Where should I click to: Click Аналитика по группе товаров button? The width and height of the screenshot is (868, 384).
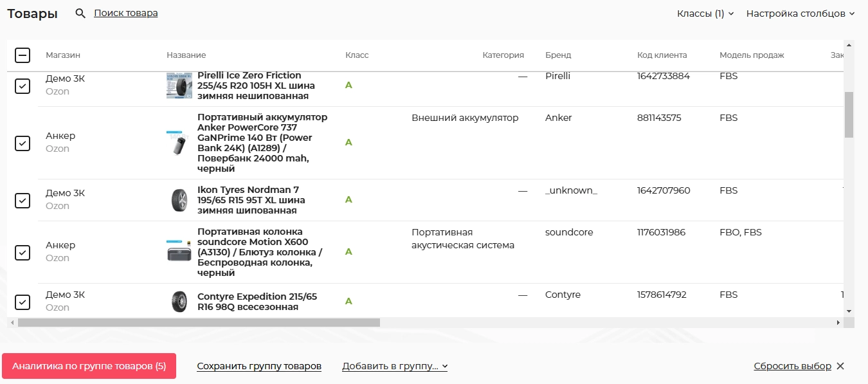point(89,366)
